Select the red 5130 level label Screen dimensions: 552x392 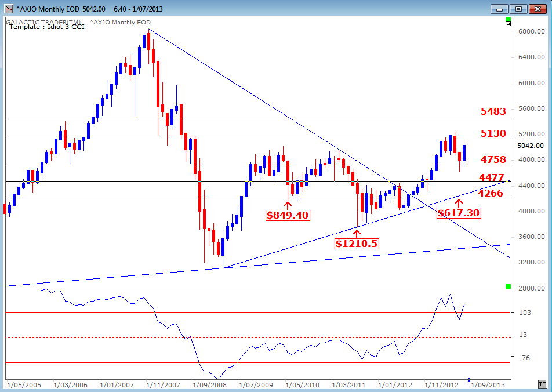click(x=493, y=133)
